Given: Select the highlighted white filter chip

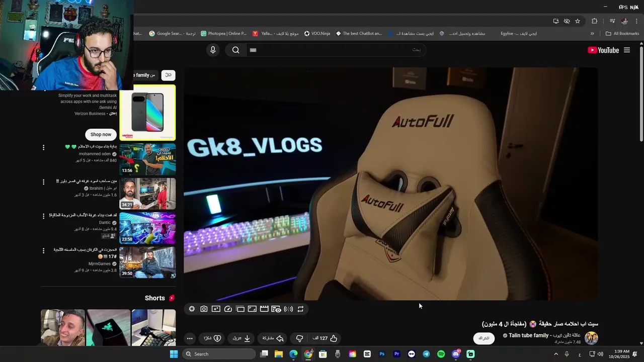Looking at the screenshot, I should 168,75.
